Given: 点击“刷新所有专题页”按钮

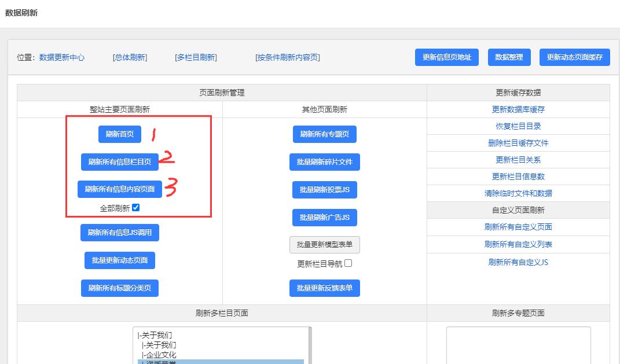Looking at the screenshot, I should tap(325, 134).
